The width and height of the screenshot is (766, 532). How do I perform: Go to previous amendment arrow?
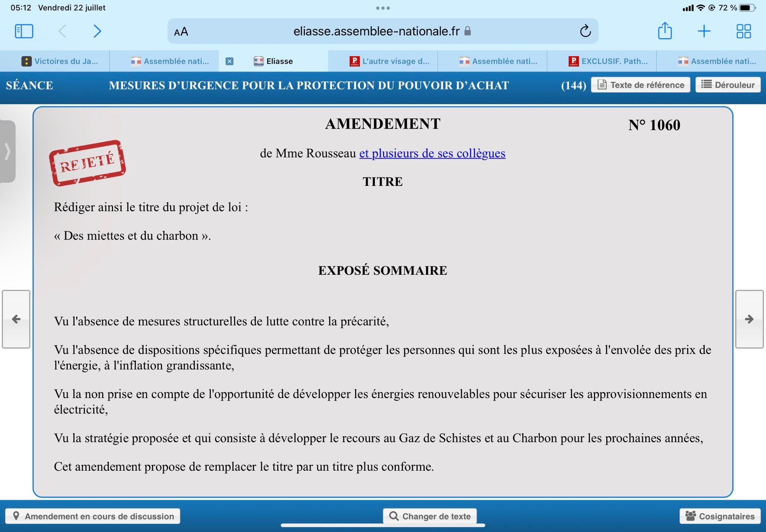pyautogui.click(x=16, y=319)
